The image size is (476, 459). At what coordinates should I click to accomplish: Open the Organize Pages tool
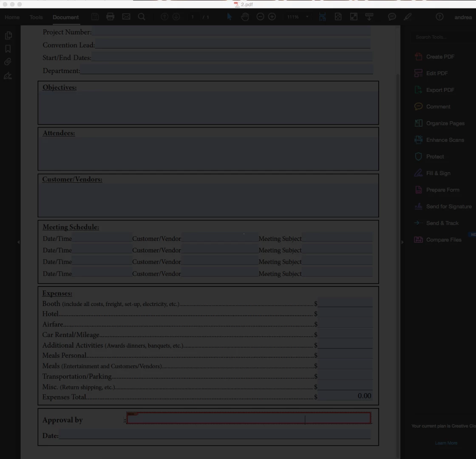(439, 124)
